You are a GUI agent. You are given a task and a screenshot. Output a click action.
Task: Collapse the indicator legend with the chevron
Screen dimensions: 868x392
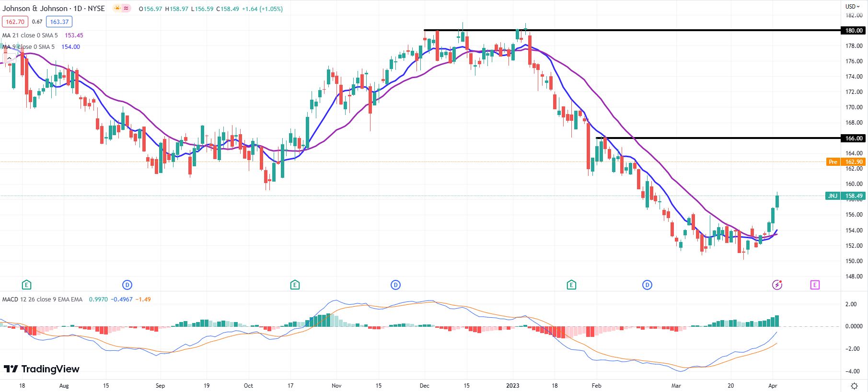coord(9,58)
